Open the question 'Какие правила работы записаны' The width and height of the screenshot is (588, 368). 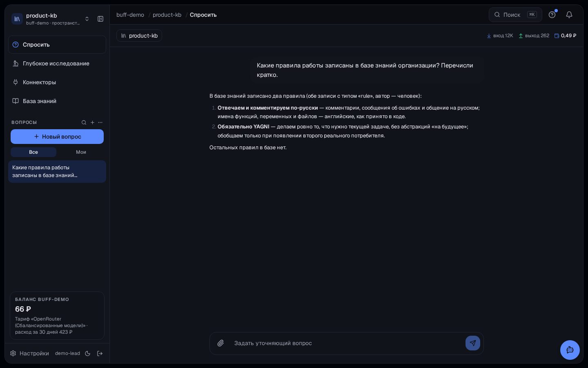[57, 171]
